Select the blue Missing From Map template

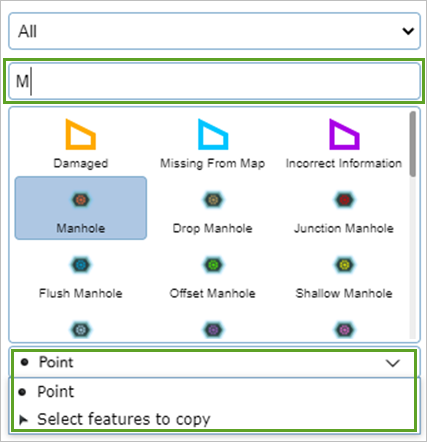213,134
